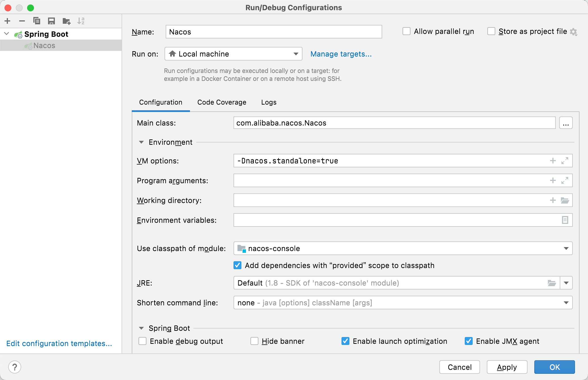588x380 pixels.
Task: Insert macro in VM options field
Action: pyautogui.click(x=553, y=161)
